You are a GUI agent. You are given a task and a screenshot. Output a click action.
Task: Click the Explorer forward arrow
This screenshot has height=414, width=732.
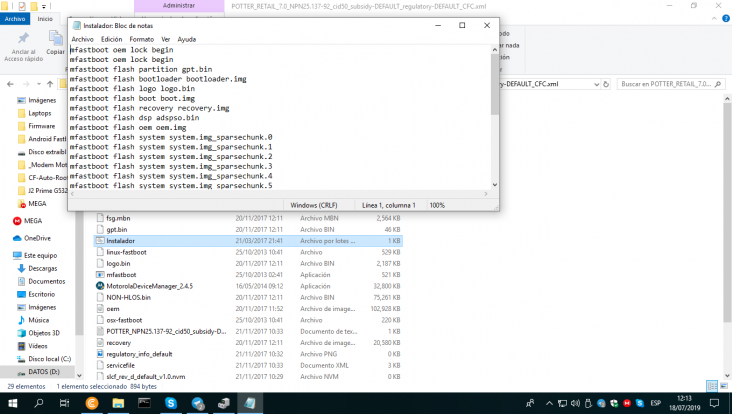[x=26, y=84]
